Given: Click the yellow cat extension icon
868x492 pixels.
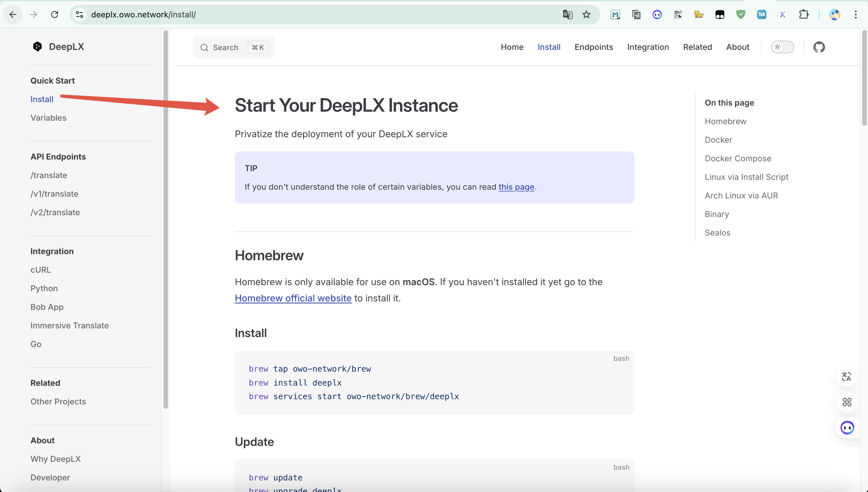Looking at the screenshot, I should click(x=698, y=15).
